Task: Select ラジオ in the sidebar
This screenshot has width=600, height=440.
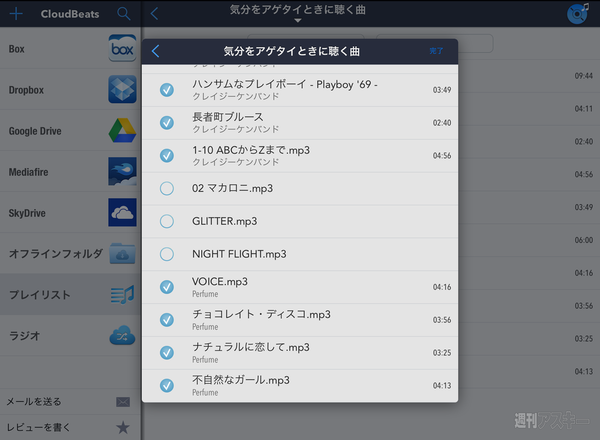Action: (70, 336)
